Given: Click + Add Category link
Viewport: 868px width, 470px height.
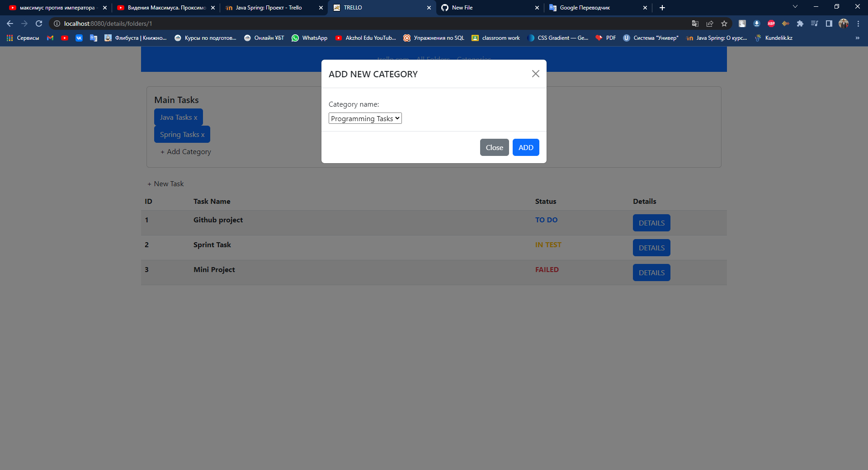Looking at the screenshot, I should coord(186,152).
